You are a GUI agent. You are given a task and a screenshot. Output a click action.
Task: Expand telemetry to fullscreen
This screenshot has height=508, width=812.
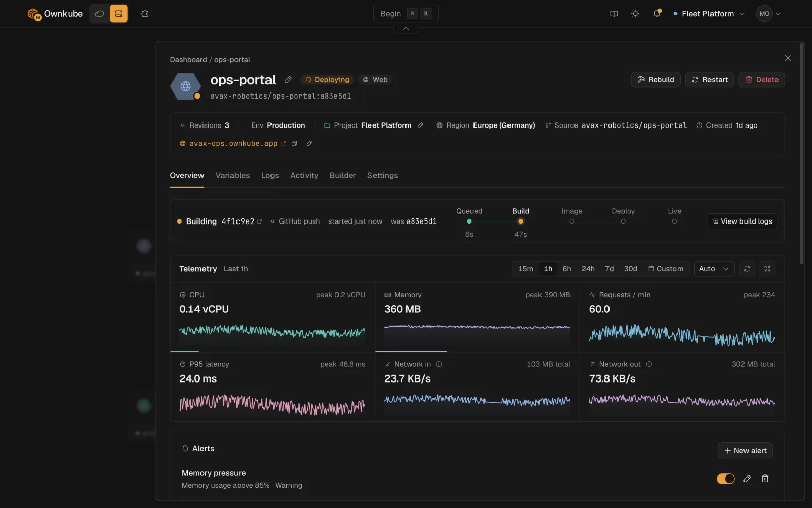pyautogui.click(x=767, y=269)
